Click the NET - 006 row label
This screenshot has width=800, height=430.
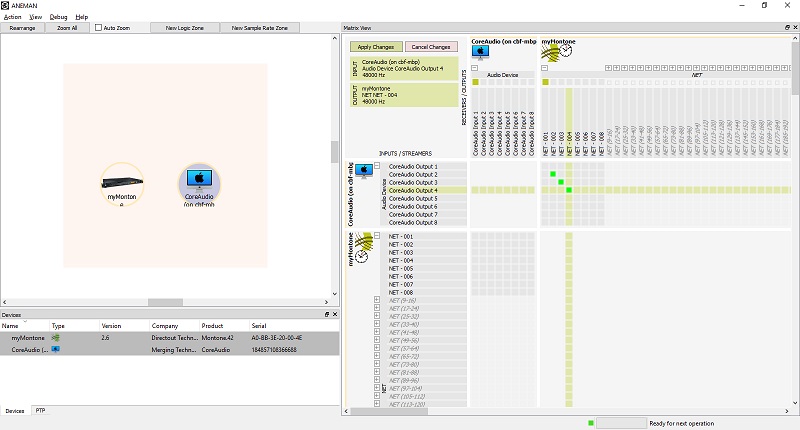pos(401,276)
